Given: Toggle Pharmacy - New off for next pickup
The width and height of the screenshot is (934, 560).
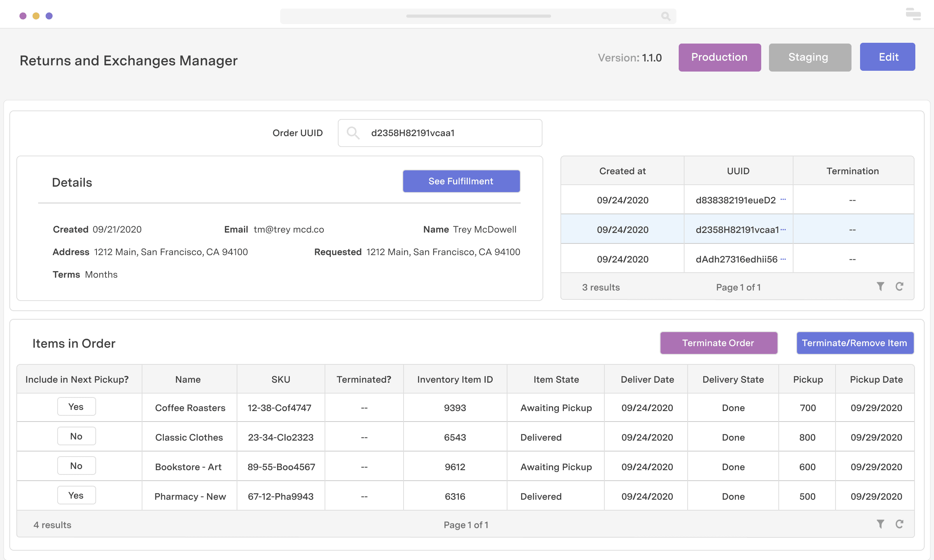Looking at the screenshot, I should point(76,495).
